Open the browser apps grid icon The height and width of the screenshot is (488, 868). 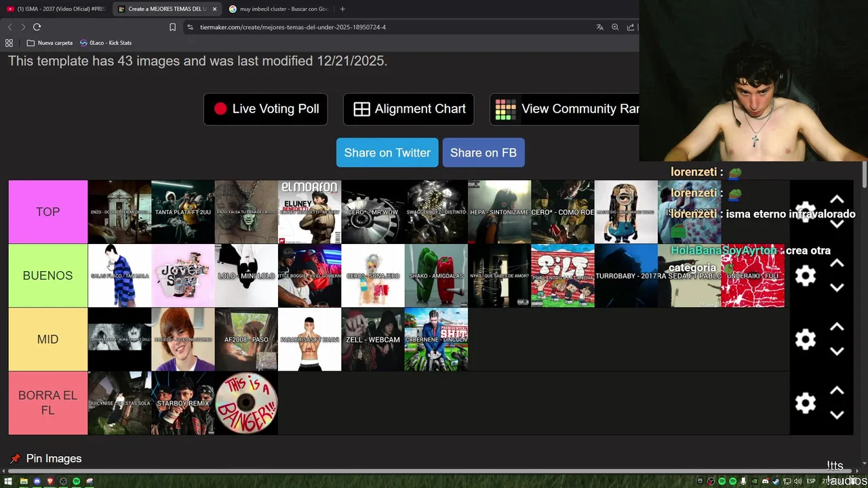tap(9, 43)
